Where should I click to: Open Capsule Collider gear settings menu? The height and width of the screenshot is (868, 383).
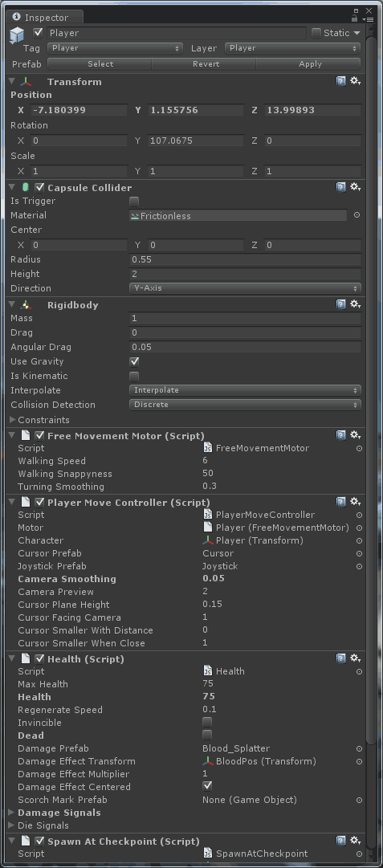(356, 187)
